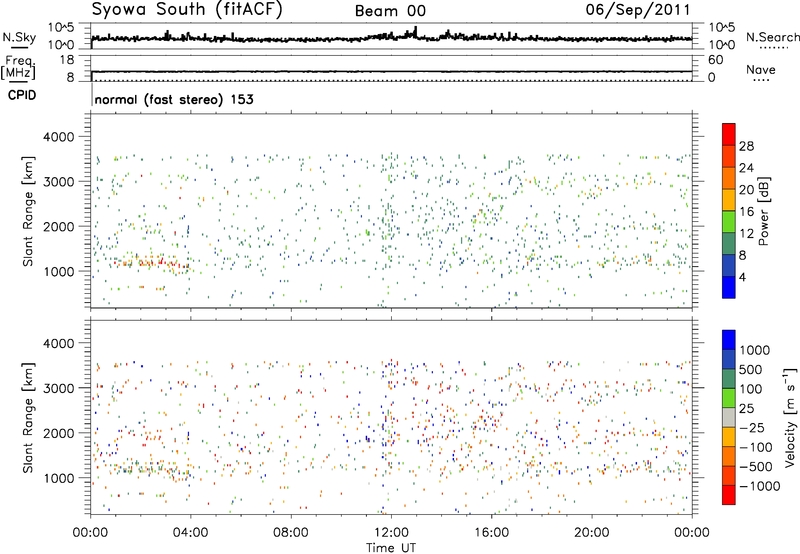Select the "Time UT" axis title
The height and width of the screenshot is (554, 800).
(x=391, y=548)
